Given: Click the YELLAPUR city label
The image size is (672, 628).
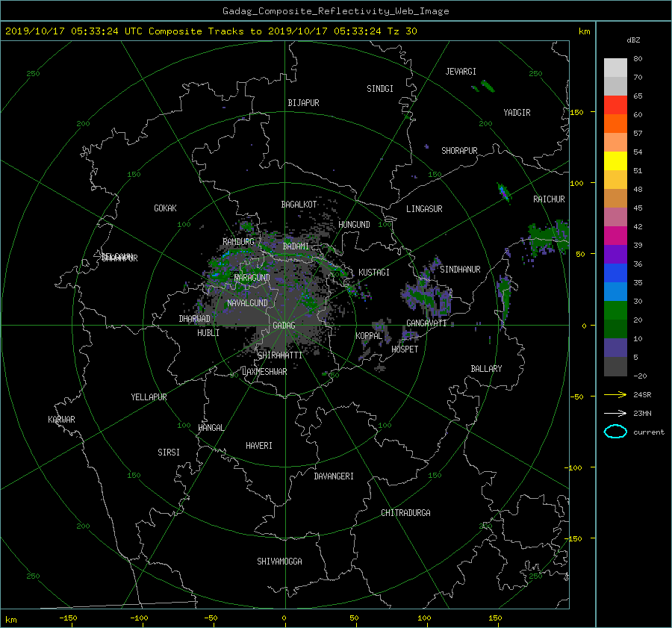Looking at the screenshot, I should pyautogui.click(x=149, y=397).
